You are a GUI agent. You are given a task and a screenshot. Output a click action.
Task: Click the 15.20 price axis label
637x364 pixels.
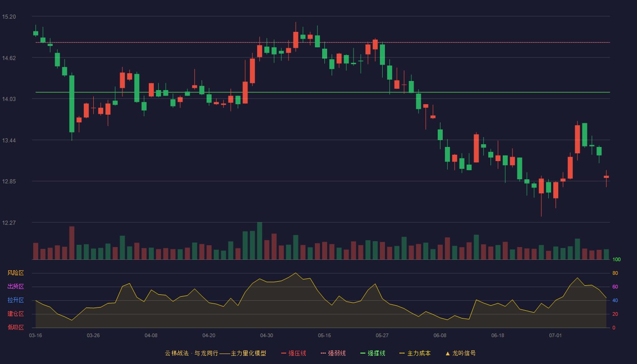point(9,17)
